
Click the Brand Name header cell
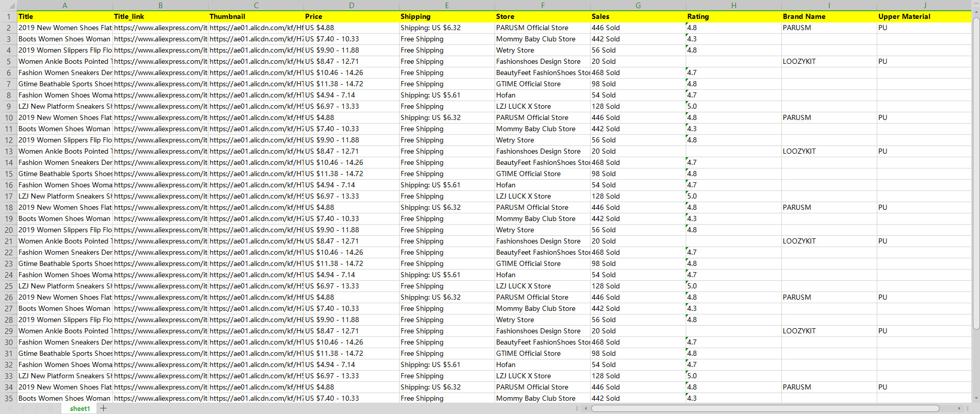click(829, 16)
